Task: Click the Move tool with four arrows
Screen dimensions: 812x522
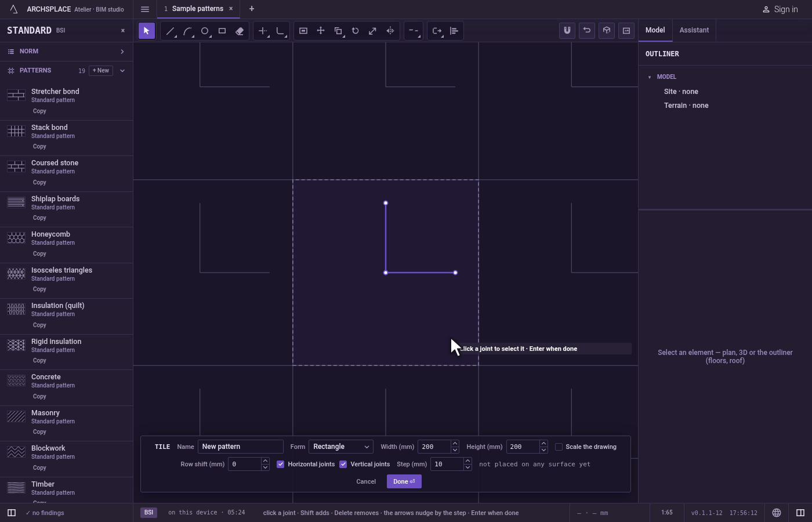Action: click(321, 31)
